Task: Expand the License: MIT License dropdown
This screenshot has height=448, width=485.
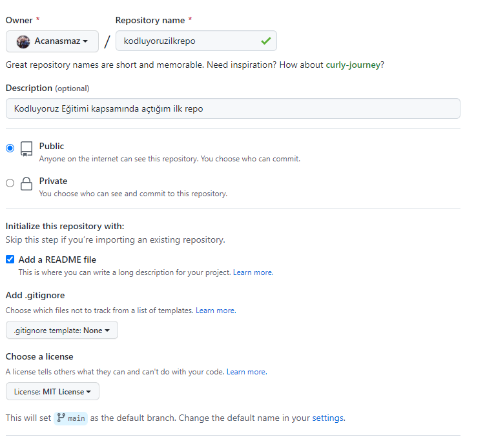Action: (x=52, y=391)
